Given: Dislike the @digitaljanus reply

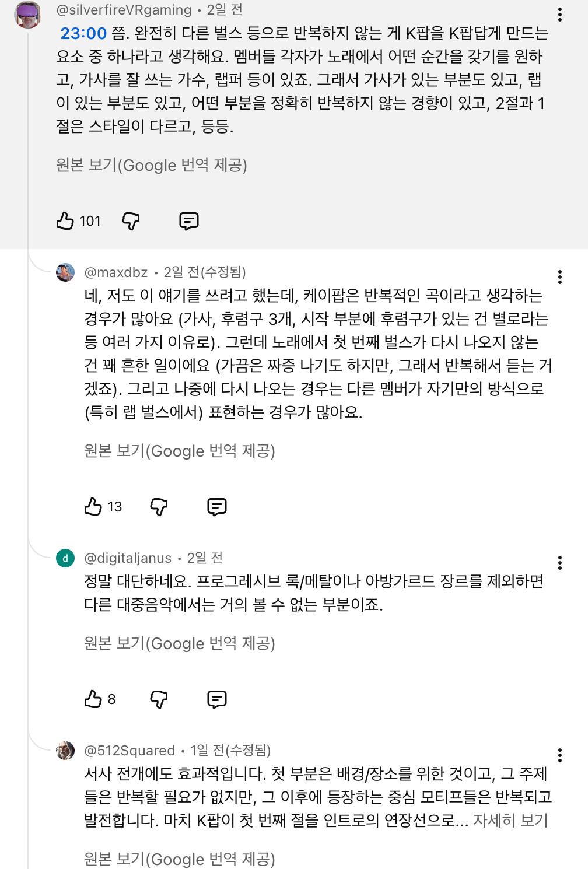Looking at the screenshot, I should (x=159, y=699).
